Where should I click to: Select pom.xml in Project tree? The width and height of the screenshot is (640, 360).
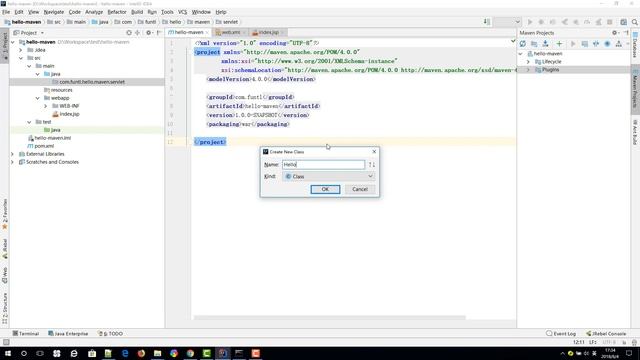[x=44, y=146]
